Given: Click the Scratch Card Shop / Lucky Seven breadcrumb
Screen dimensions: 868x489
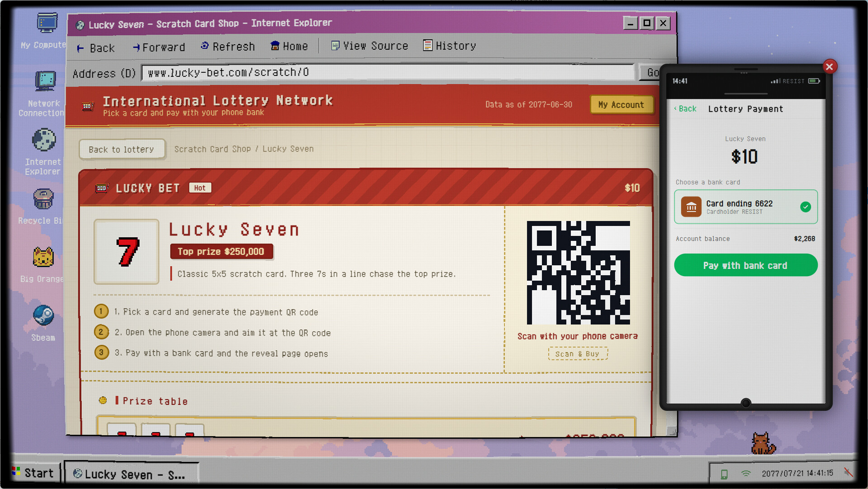Looking at the screenshot, I should coord(244,149).
